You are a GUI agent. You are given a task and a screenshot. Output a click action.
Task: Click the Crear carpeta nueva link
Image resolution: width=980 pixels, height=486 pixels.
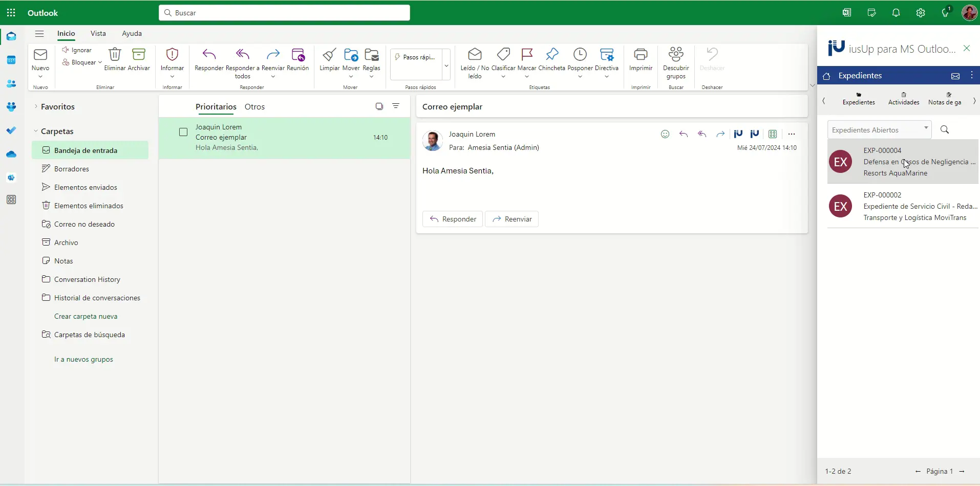[86, 316]
